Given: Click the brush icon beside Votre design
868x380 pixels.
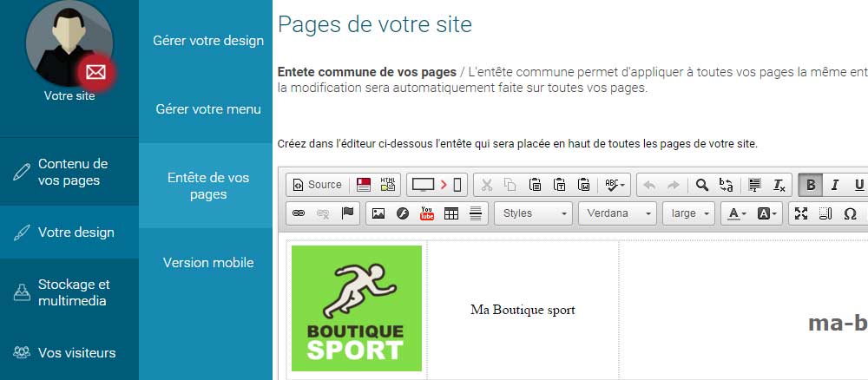Looking at the screenshot, I should pyautogui.click(x=22, y=233).
